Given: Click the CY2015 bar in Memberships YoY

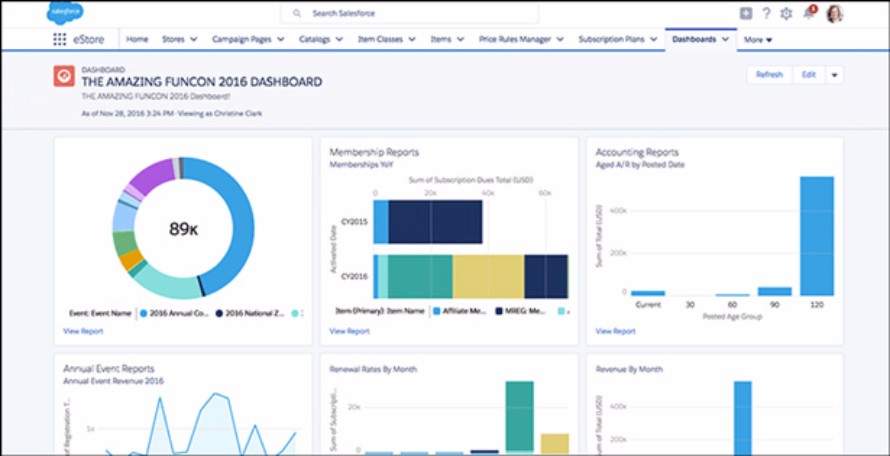Looking at the screenshot, I should click(x=428, y=222).
